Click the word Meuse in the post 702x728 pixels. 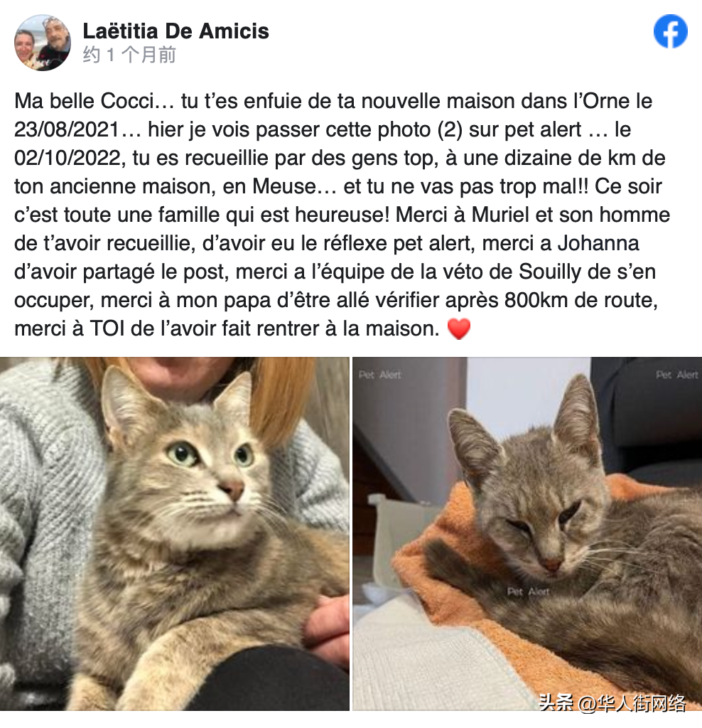pyautogui.click(x=284, y=186)
